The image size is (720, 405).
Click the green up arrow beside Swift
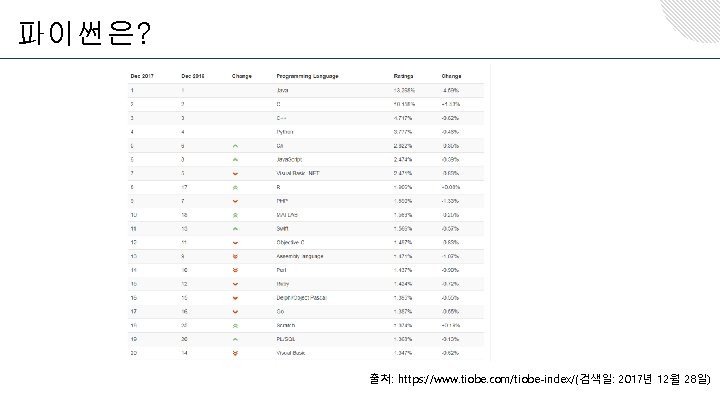point(235,228)
